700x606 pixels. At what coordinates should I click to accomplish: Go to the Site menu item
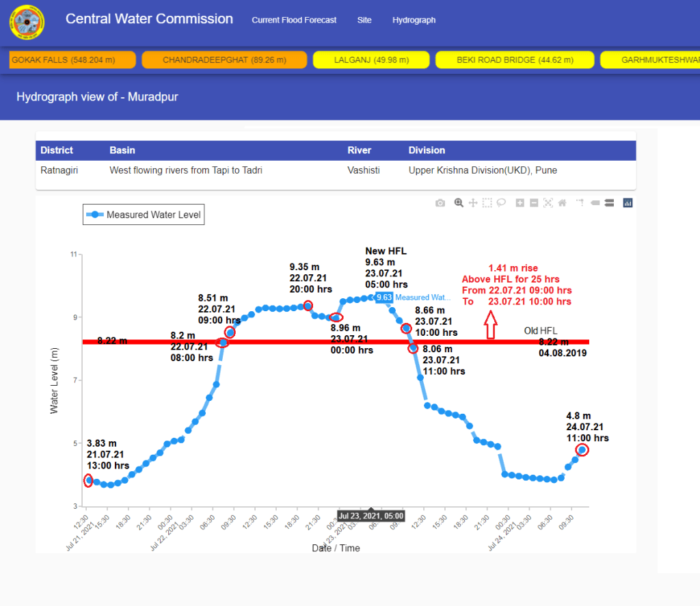(364, 21)
